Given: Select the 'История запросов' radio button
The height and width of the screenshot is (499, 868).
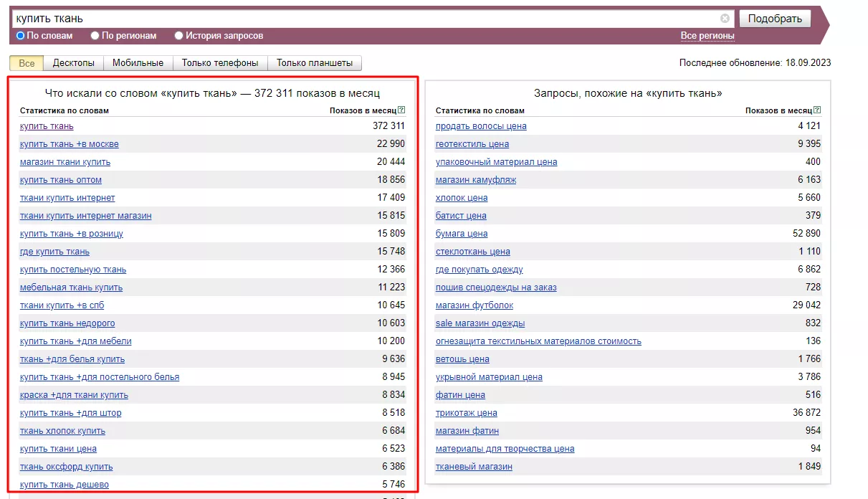Looking at the screenshot, I should click(x=179, y=35).
